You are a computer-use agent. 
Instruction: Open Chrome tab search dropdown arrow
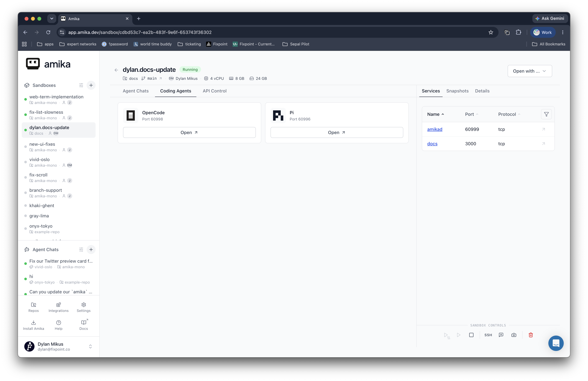52,19
